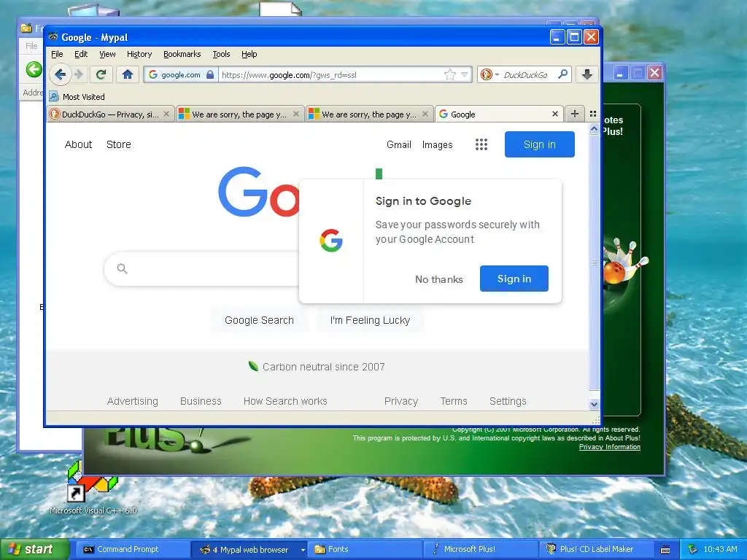This screenshot has width=747, height=560.
Task: Open the Business footer link
Action: click(x=201, y=401)
